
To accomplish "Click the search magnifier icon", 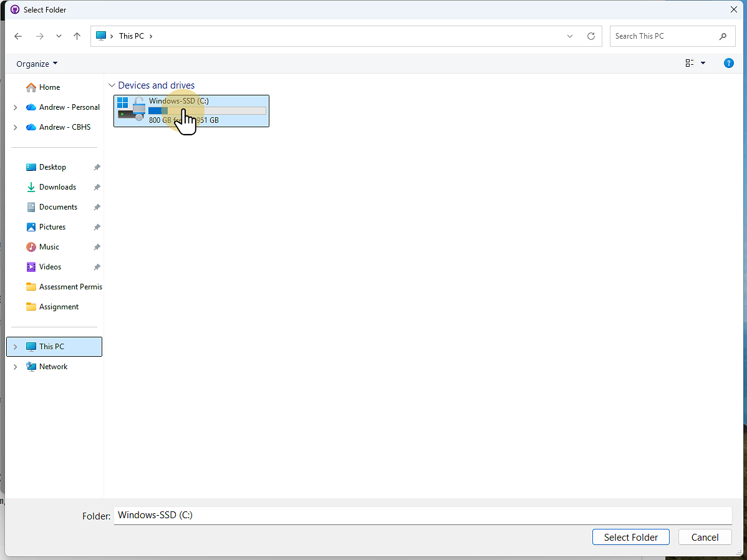I will [x=723, y=36].
